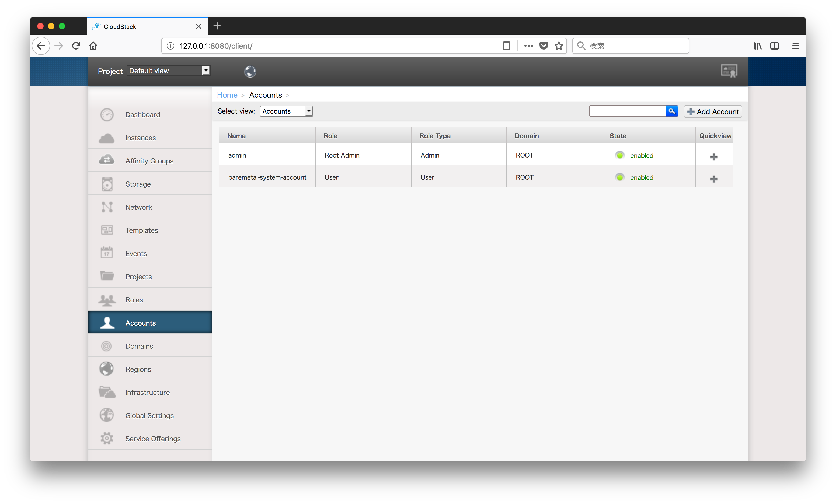Open the admin account row
836x504 pixels.
476,155
